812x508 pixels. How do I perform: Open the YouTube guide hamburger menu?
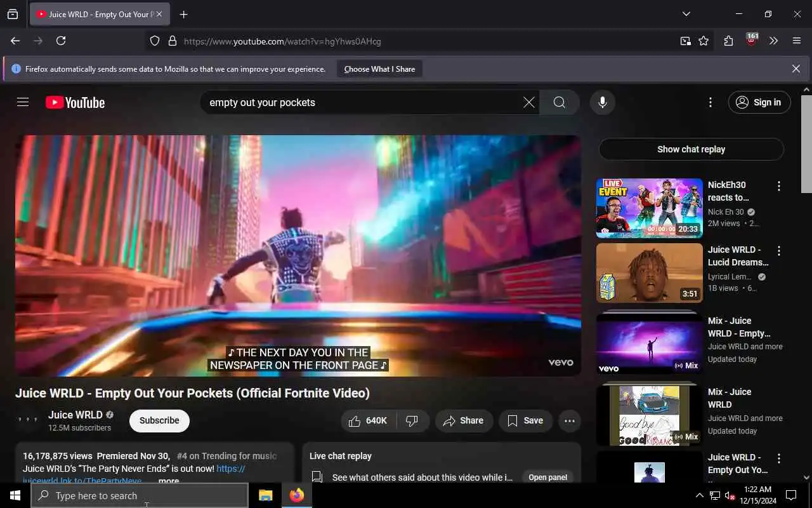click(x=23, y=102)
